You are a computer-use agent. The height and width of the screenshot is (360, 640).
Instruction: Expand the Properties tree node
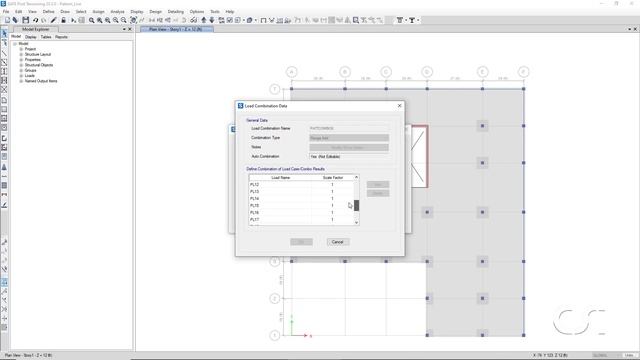pos(21,60)
